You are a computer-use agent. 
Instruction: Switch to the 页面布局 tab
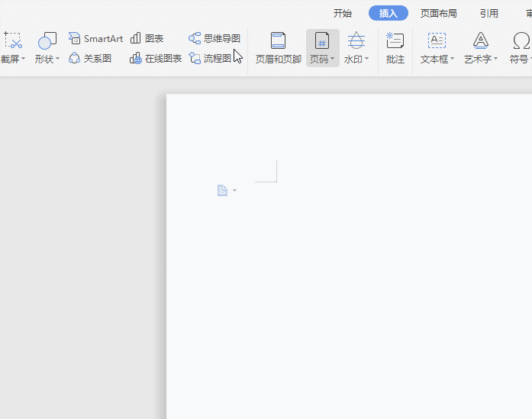(439, 14)
